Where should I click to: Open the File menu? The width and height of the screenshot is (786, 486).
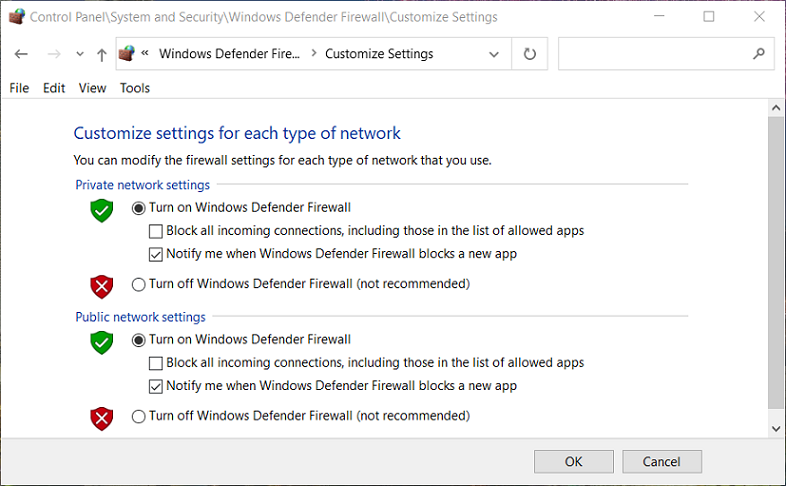[19, 88]
